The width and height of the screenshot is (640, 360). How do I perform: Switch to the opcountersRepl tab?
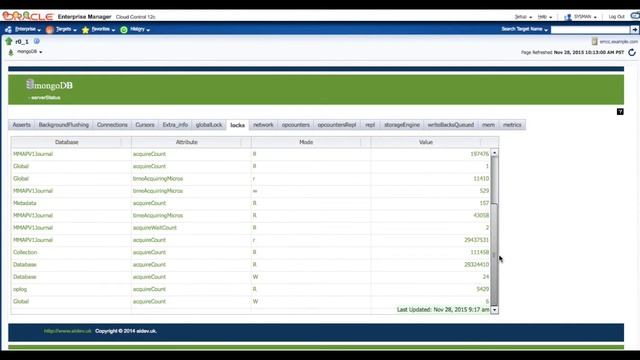[337, 125]
